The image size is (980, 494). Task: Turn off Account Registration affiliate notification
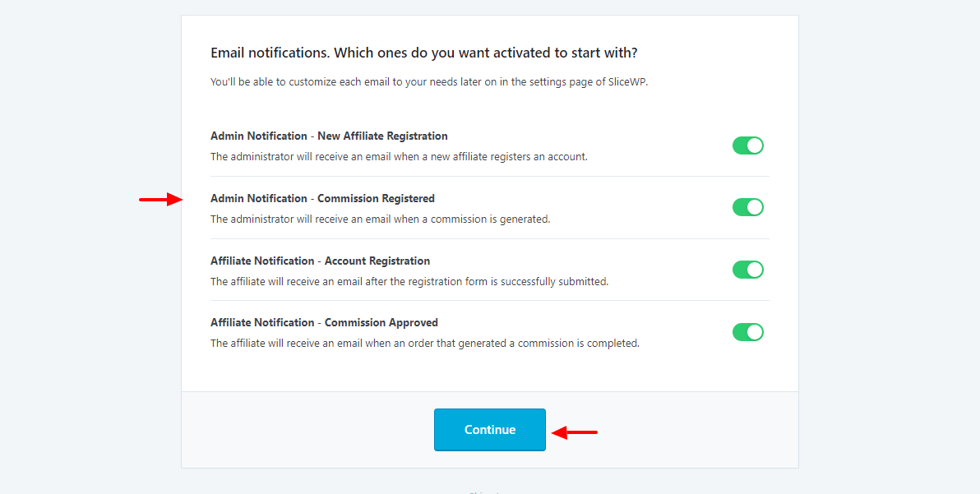click(x=747, y=270)
